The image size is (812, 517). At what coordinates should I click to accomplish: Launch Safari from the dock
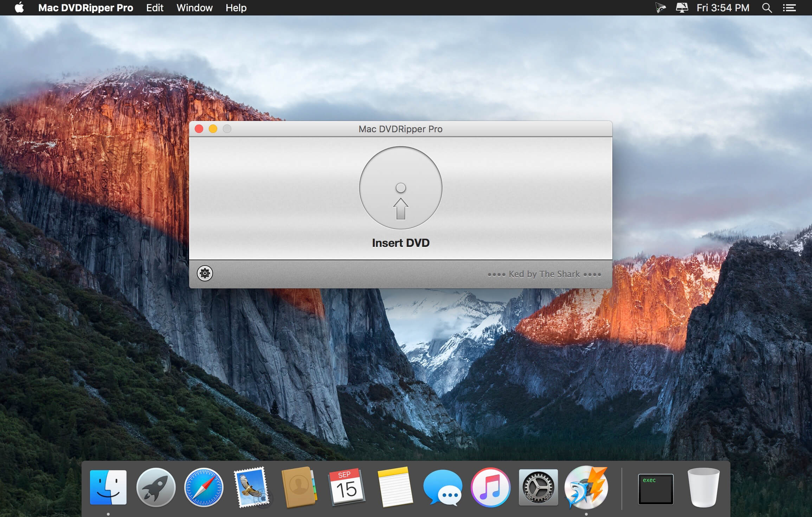204,487
